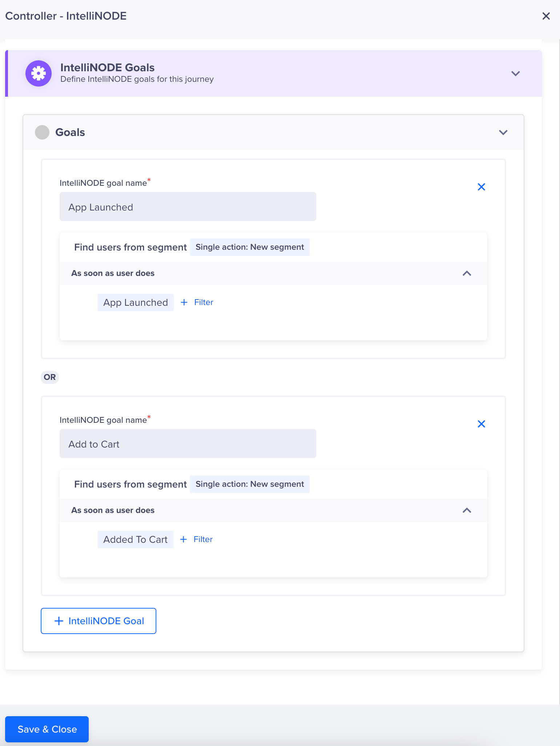Click the plus icon beside App Launched event

[184, 302]
